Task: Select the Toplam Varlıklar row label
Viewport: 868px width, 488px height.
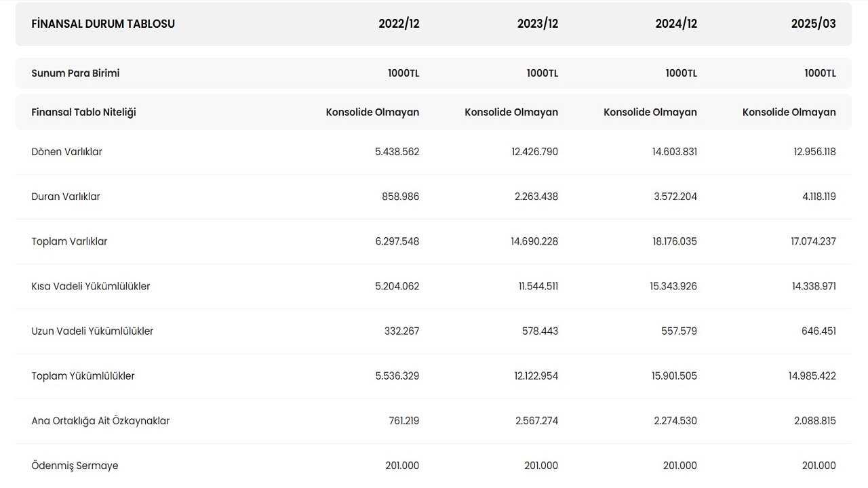Action: pos(69,241)
